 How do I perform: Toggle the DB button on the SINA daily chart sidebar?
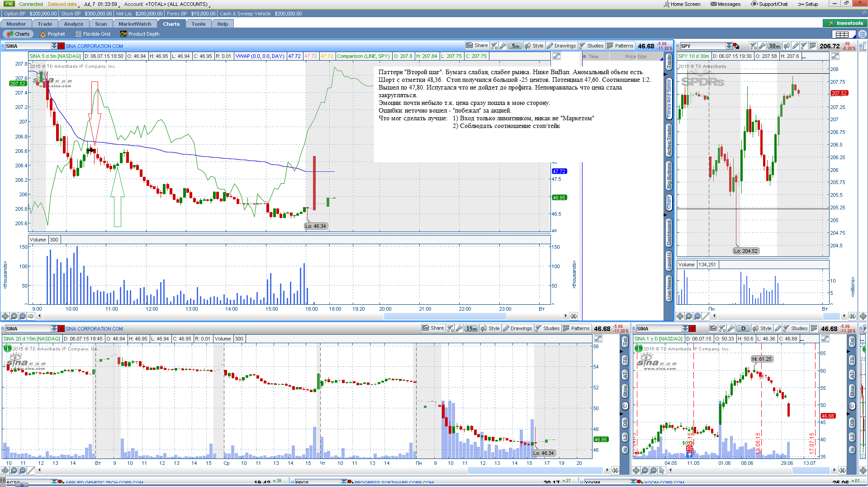click(x=852, y=423)
